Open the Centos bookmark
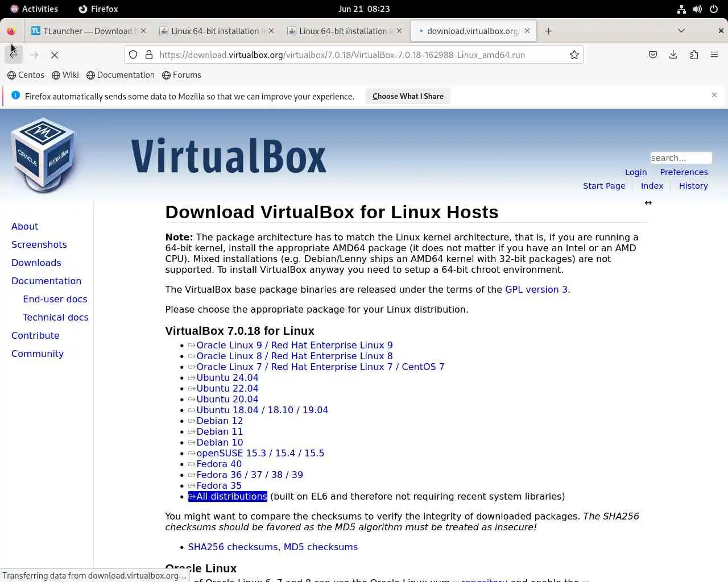 [x=26, y=75]
